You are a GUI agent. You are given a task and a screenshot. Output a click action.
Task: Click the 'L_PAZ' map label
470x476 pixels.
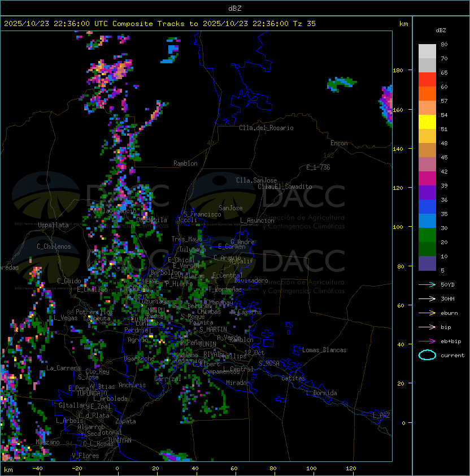(x=381, y=416)
